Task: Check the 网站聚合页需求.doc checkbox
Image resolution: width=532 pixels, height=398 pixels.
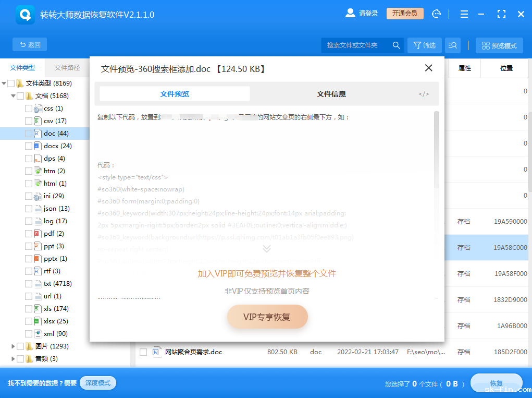Action: tap(143, 352)
